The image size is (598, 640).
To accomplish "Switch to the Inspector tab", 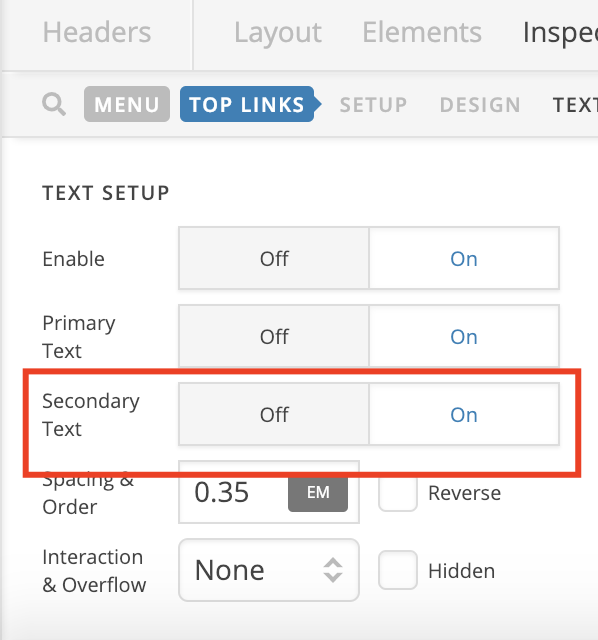I will [560, 33].
